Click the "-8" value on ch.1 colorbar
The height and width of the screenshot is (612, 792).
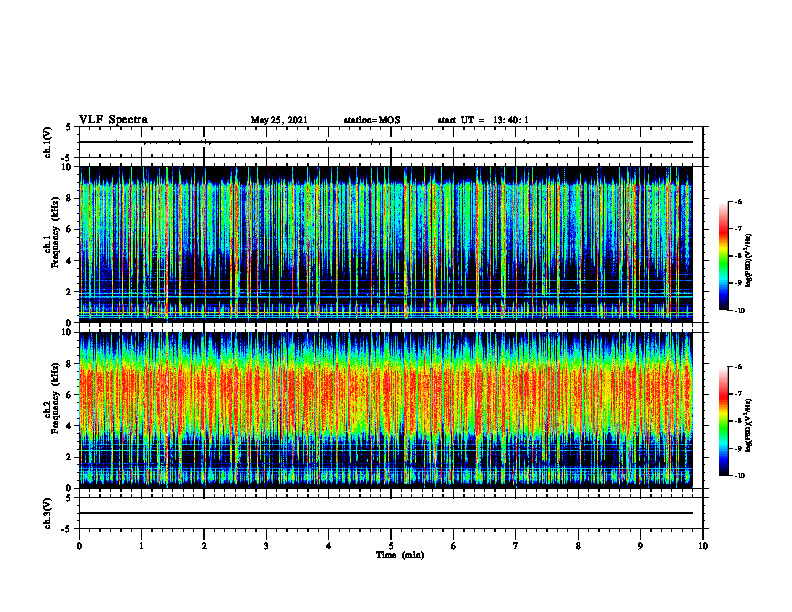point(738,256)
